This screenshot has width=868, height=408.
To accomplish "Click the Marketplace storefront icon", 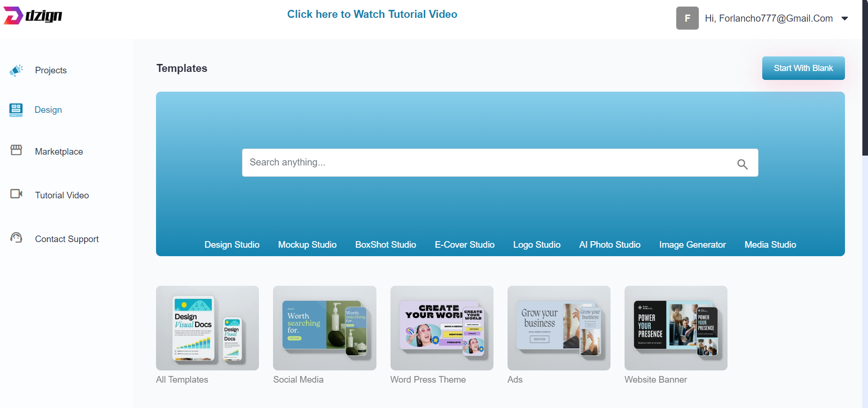I will tap(16, 150).
